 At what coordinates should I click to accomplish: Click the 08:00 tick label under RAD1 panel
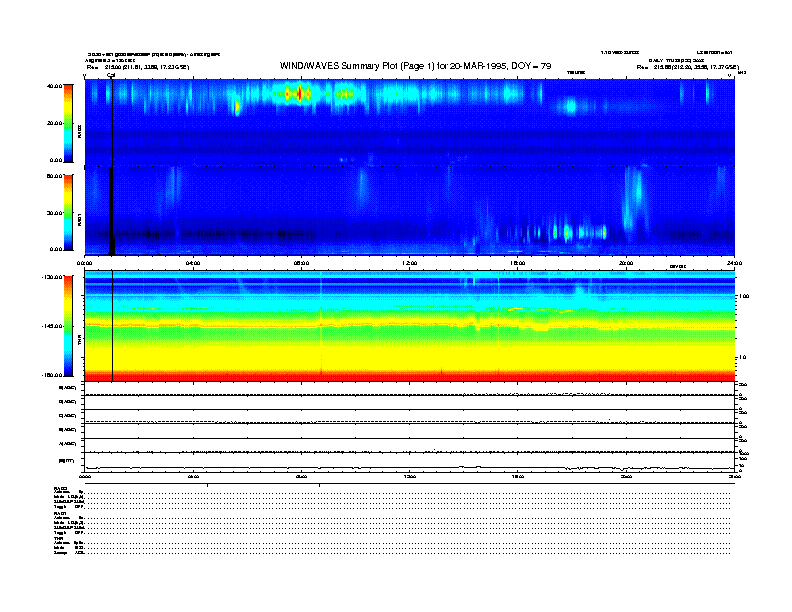(x=301, y=263)
